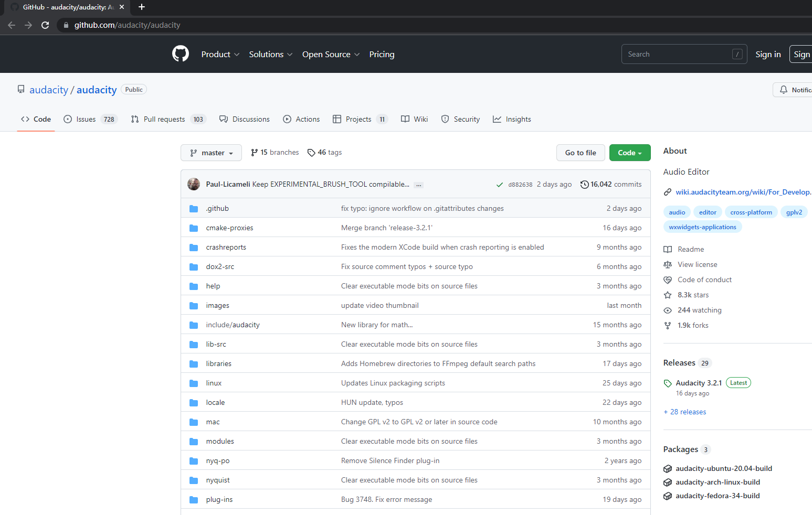Image resolution: width=812 pixels, height=515 pixels.
Task: Click the Code of conduct heart icon
Action: (668, 280)
